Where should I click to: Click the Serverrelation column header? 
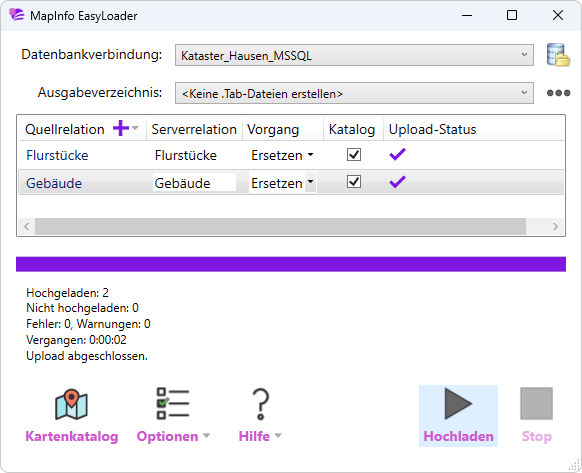click(x=194, y=129)
